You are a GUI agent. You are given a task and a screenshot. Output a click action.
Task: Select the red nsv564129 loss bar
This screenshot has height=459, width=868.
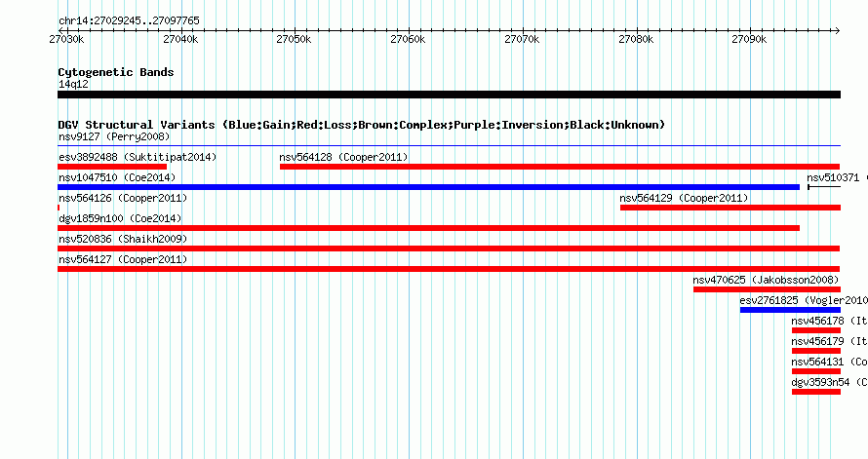(730, 208)
